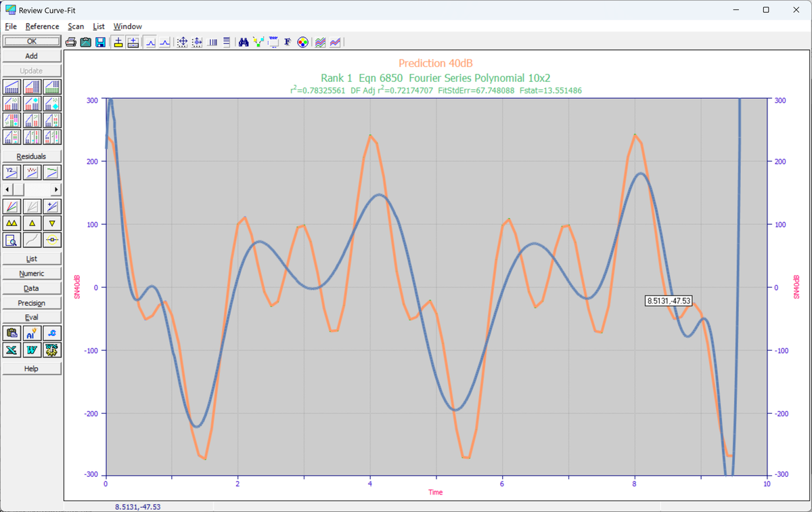Click the downward yellow triangle icon
The width and height of the screenshot is (812, 512).
tap(52, 223)
